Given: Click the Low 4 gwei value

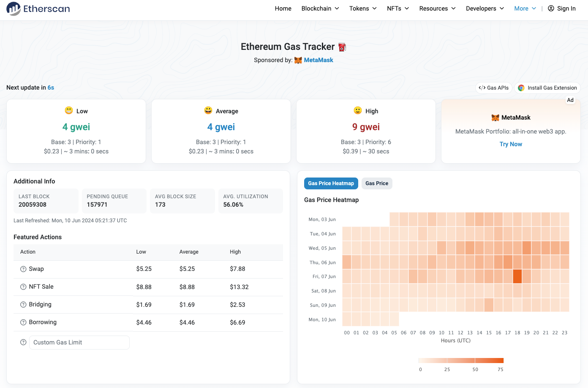Looking at the screenshot, I should (x=76, y=127).
